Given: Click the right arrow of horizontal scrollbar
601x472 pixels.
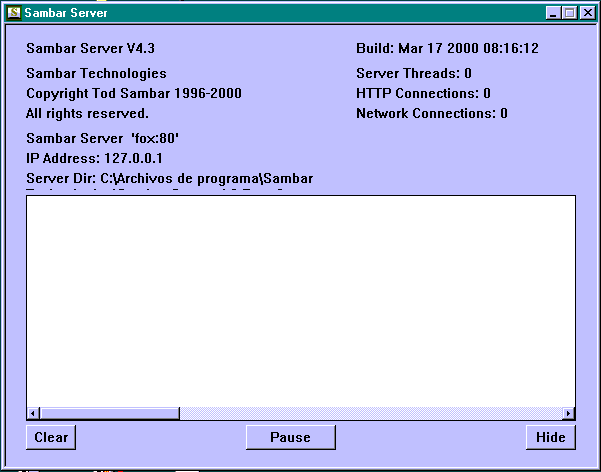Looking at the screenshot, I should click(568, 413).
